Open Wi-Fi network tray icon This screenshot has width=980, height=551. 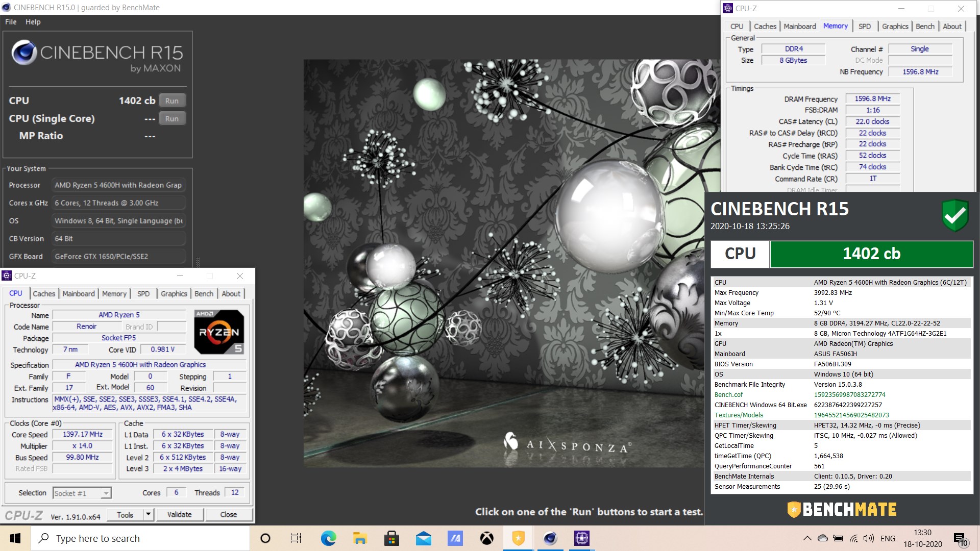[x=853, y=538]
